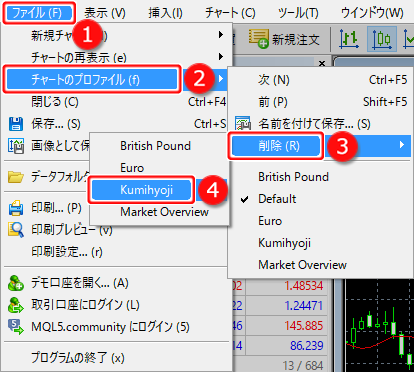Click the 印刷... (P) printer icon

16,208
